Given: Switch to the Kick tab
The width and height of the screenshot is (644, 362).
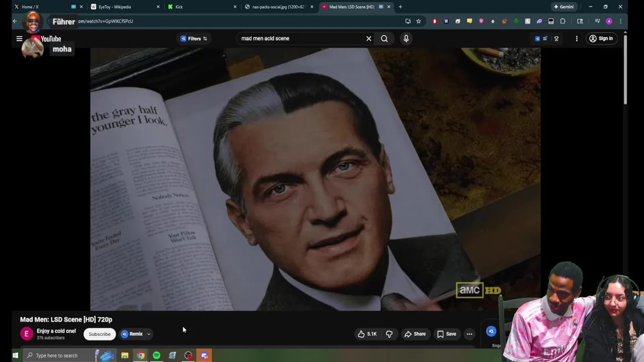Looking at the screenshot, I should [201, 7].
